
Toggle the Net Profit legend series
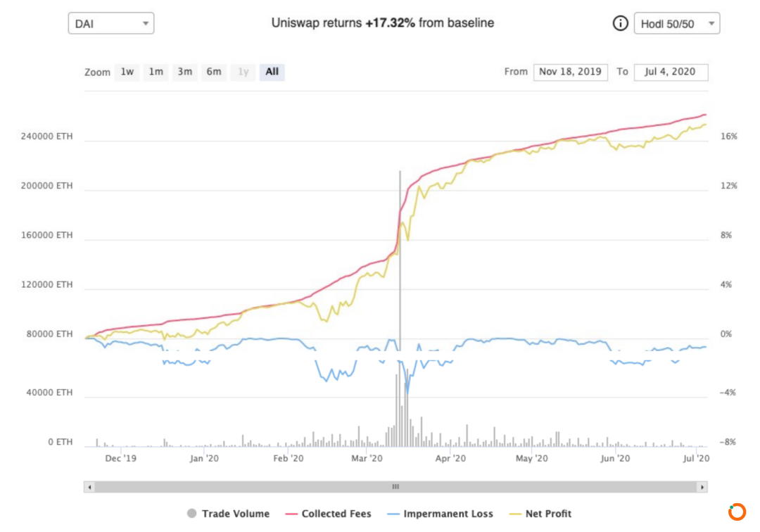click(x=540, y=514)
